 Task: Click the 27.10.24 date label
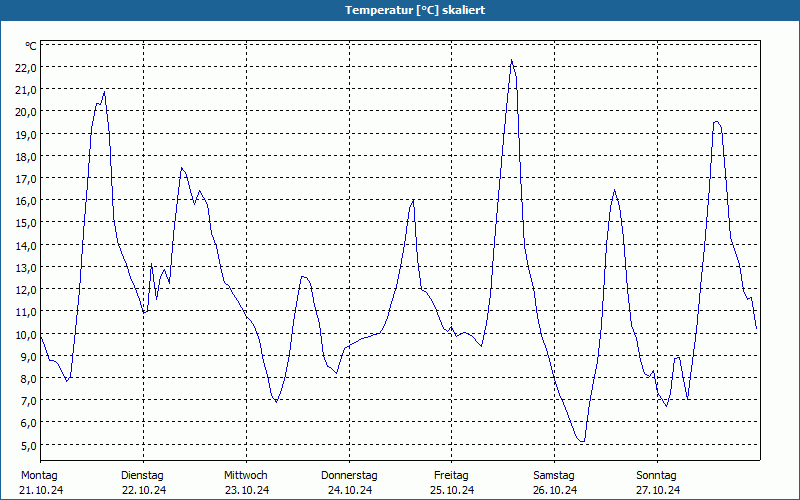click(658, 490)
